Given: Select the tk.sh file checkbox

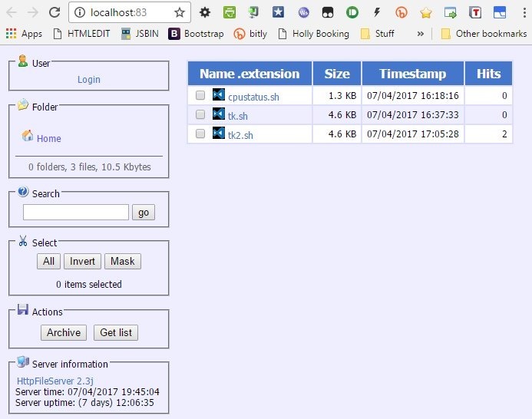Looking at the screenshot, I should click(x=200, y=114).
